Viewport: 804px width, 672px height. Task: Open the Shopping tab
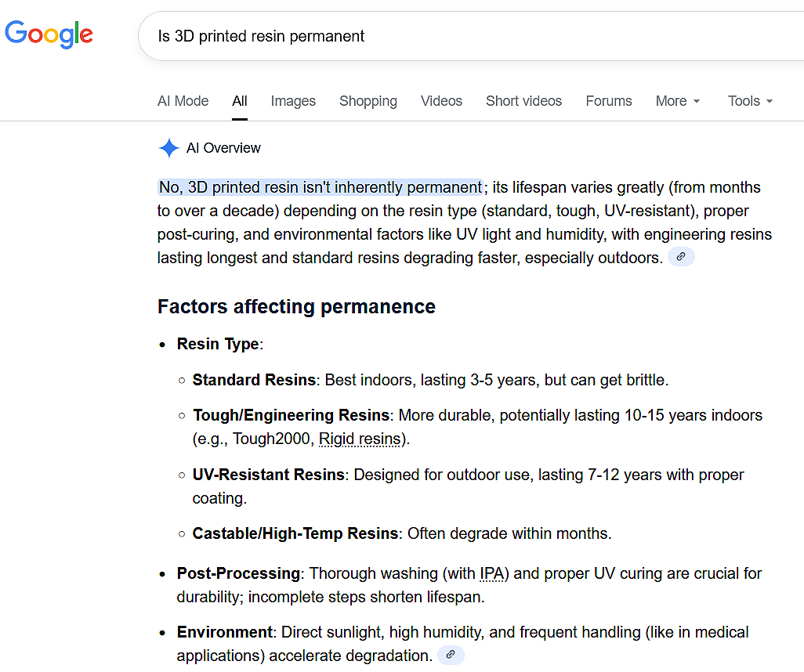coord(368,101)
